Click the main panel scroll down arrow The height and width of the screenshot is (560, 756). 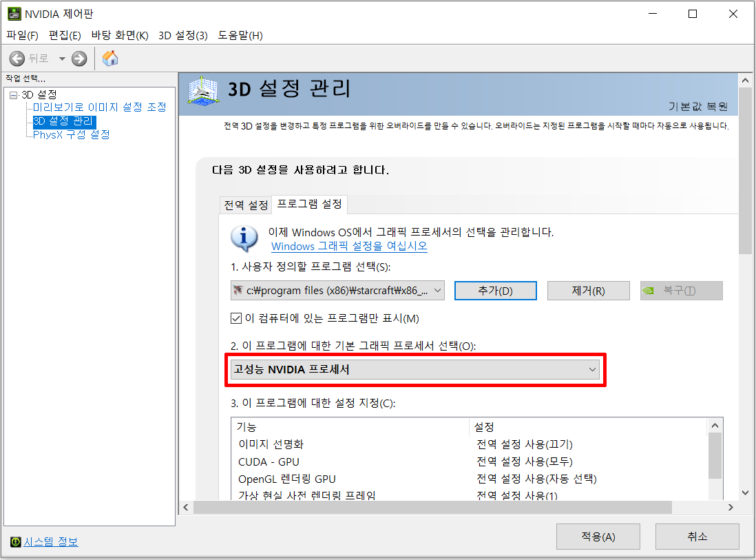[x=746, y=493]
